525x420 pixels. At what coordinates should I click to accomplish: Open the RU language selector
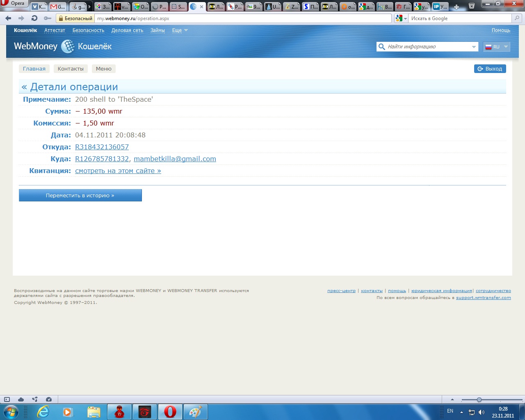pyautogui.click(x=497, y=47)
